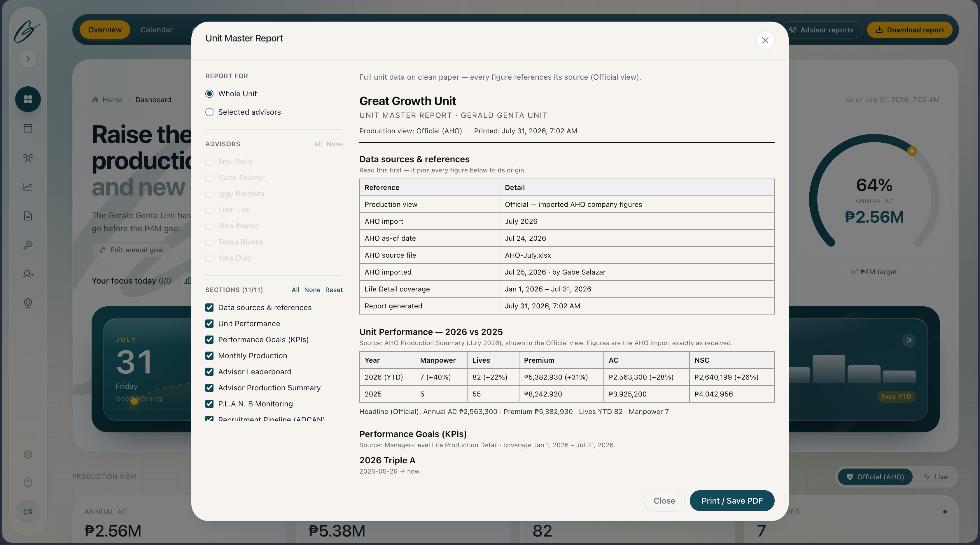This screenshot has height=545, width=980.
Task: Toggle the Tessa Rivera advisor checkbox
Action: [209, 242]
